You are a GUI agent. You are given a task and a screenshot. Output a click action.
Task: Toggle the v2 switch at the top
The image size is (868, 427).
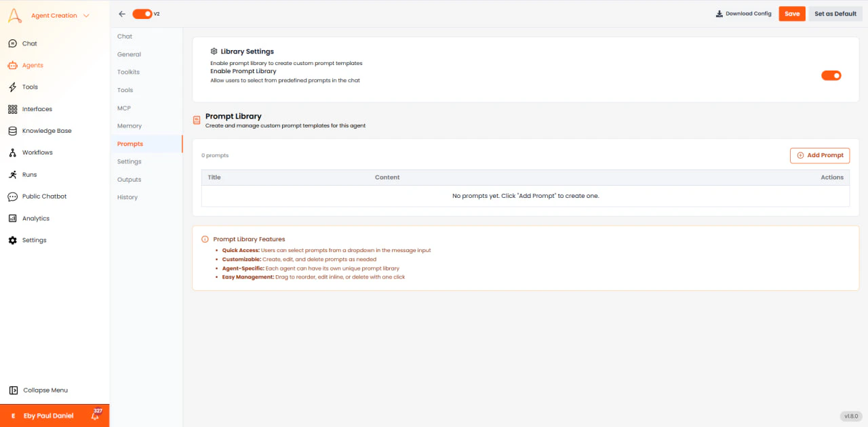[x=143, y=13]
